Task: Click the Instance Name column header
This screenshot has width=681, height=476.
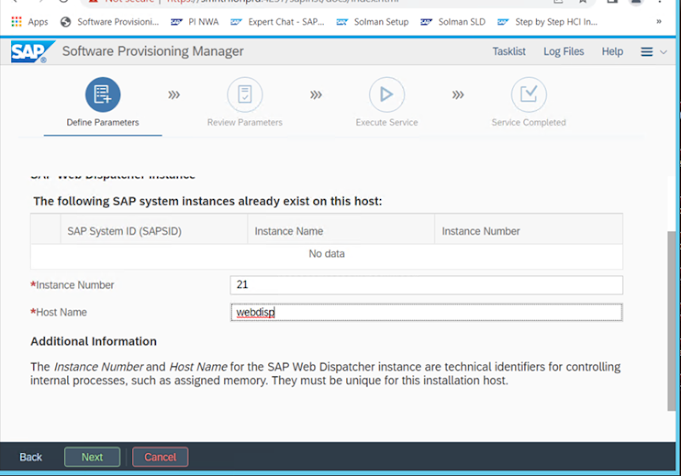Action: point(341,231)
